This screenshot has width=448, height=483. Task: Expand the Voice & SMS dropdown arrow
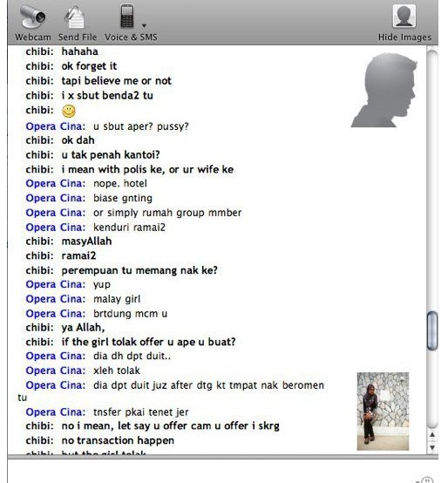144,25
